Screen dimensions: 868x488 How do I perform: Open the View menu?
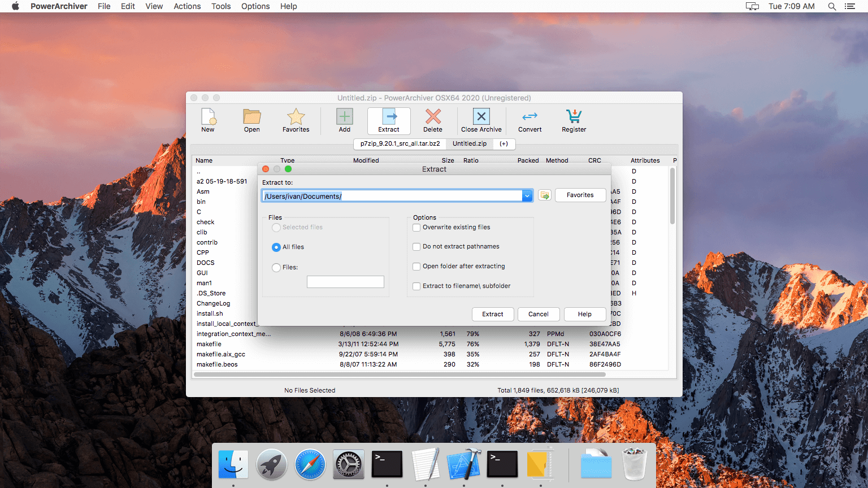coord(154,6)
